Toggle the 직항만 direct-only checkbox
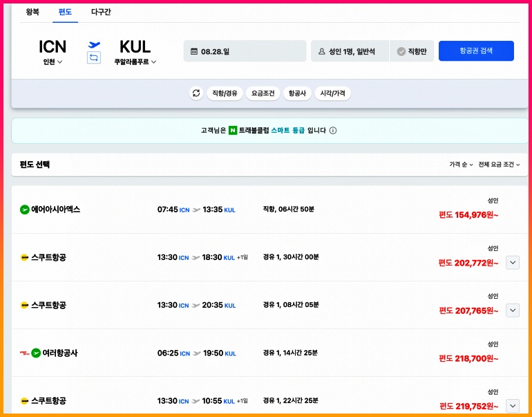532x417 pixels. [x=401, y=52]
